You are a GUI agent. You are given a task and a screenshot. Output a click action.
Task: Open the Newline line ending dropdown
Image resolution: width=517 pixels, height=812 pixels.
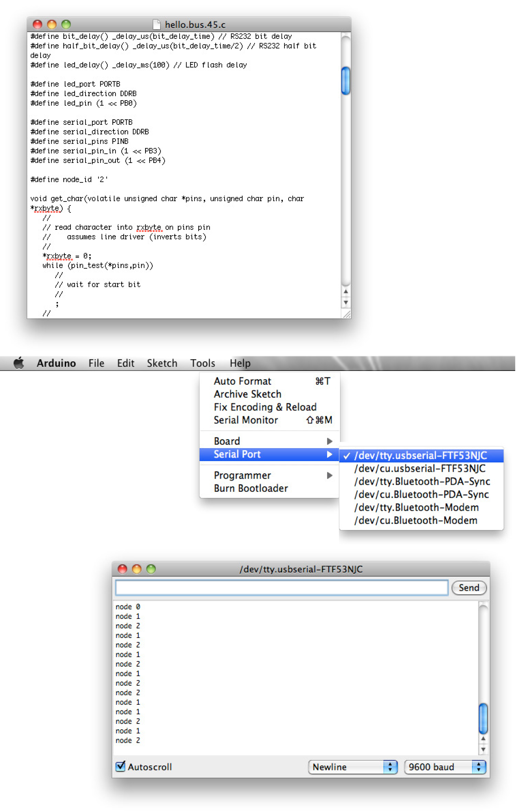coord(353,767)
